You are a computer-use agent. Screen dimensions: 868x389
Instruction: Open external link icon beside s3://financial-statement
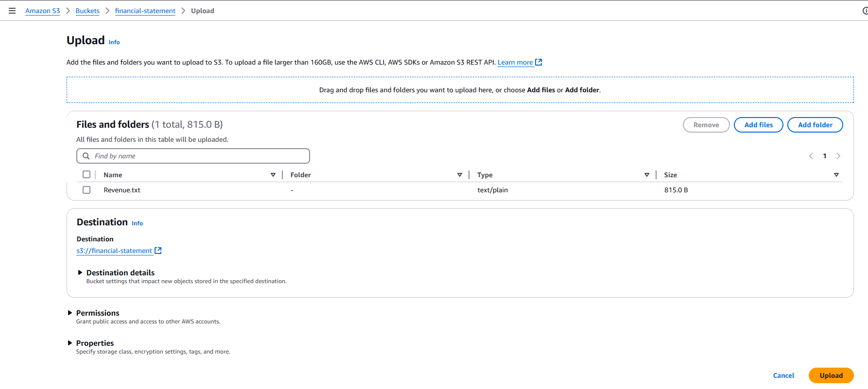click(158, 251)
